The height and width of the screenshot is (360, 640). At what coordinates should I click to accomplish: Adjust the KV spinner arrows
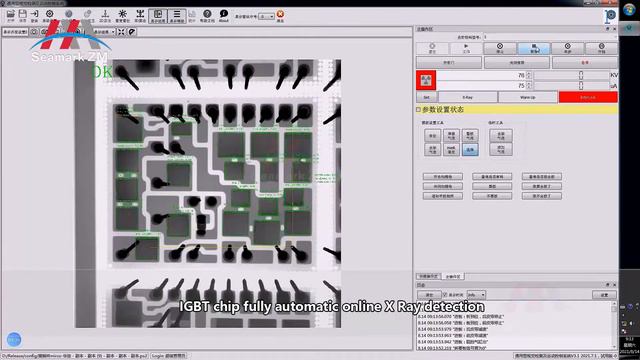(529, 76)
